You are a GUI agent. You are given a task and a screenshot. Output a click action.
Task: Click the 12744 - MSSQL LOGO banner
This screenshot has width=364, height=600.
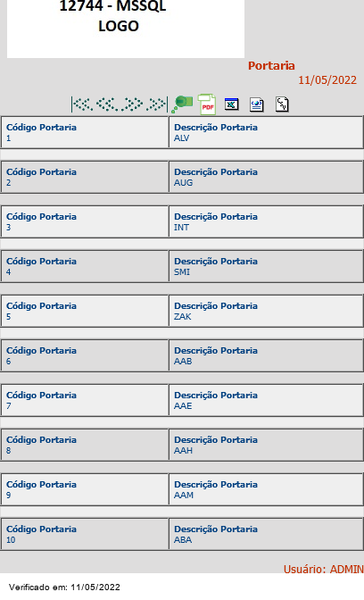(x=126, y=29)
